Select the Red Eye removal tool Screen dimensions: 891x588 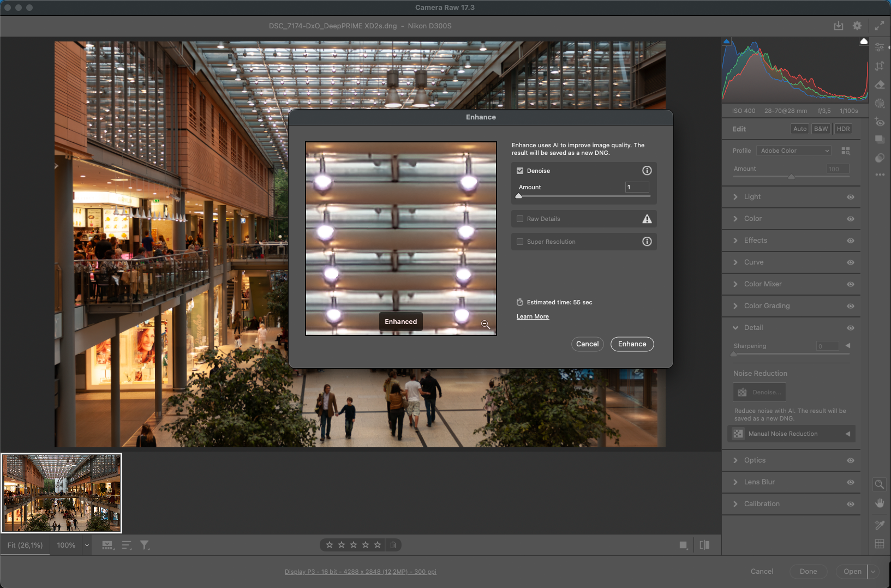pyautogui.click(x=880, y=122)
